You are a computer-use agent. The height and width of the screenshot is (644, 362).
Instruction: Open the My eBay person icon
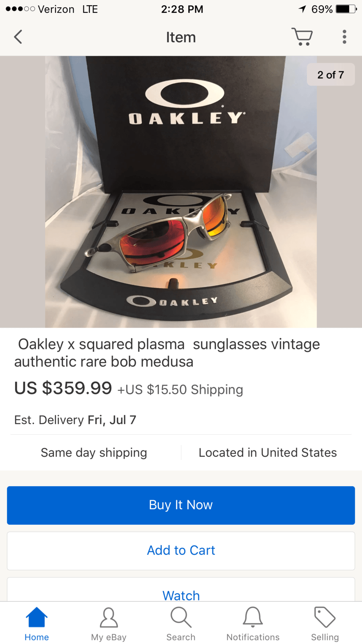click(x=109, y=617)
